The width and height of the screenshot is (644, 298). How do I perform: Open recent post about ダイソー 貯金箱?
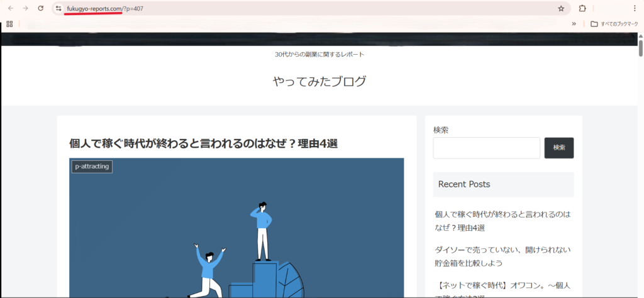pyautogui.click(x=503, y=257)
